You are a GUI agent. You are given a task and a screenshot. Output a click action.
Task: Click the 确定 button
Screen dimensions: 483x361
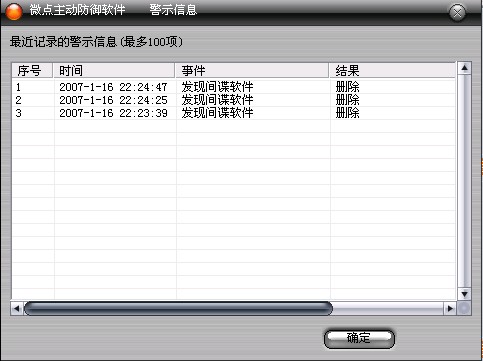tap(359, 339)
